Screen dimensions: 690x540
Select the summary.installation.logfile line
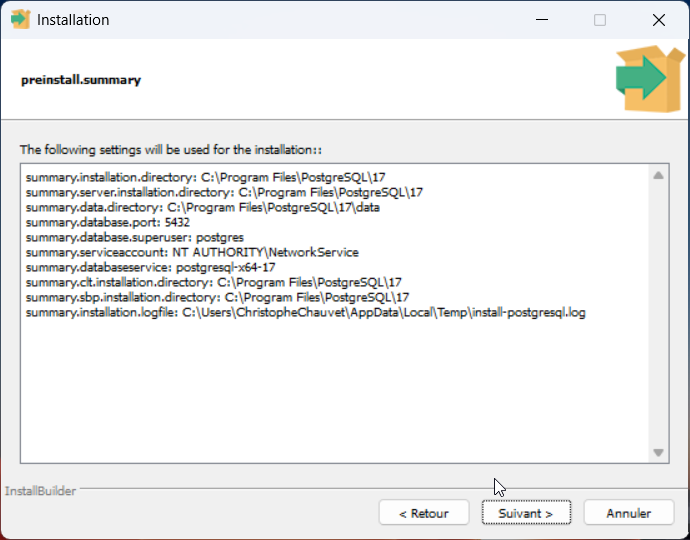[x=305, y=312]
